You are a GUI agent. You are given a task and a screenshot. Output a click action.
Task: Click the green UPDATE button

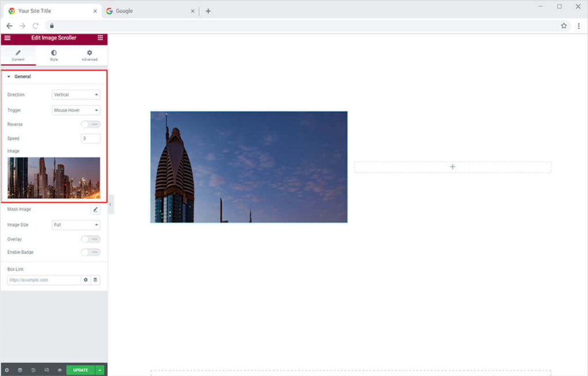point(80,370)
